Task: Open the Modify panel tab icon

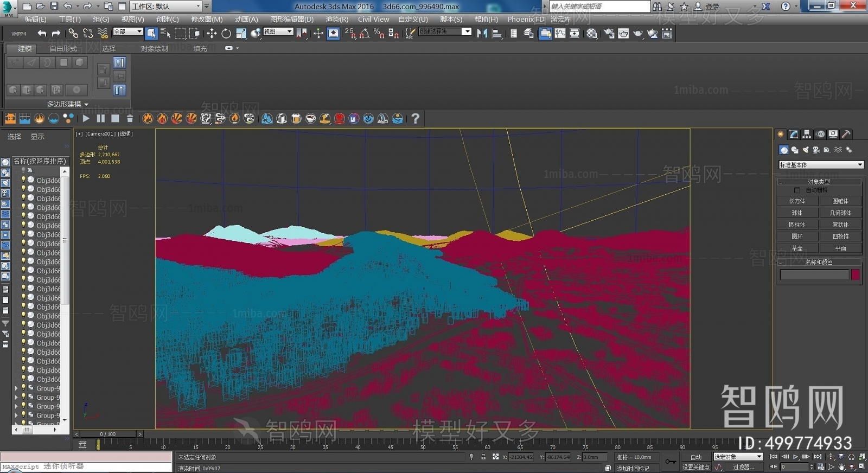Action: click(794, 134)
